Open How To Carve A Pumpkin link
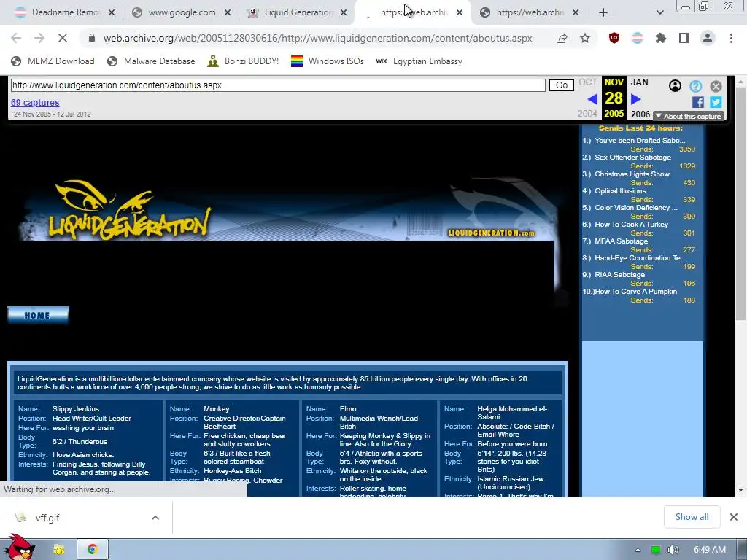 pyautogui.click(x=635, y=292)
